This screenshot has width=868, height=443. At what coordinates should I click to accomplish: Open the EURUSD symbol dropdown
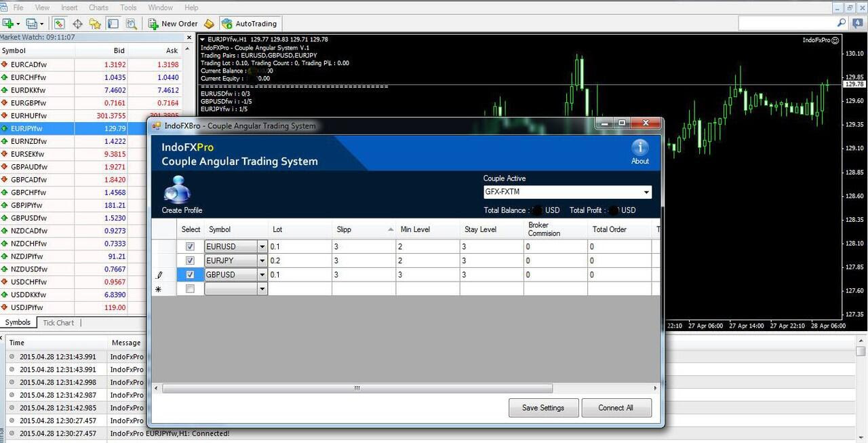(262, 247)
